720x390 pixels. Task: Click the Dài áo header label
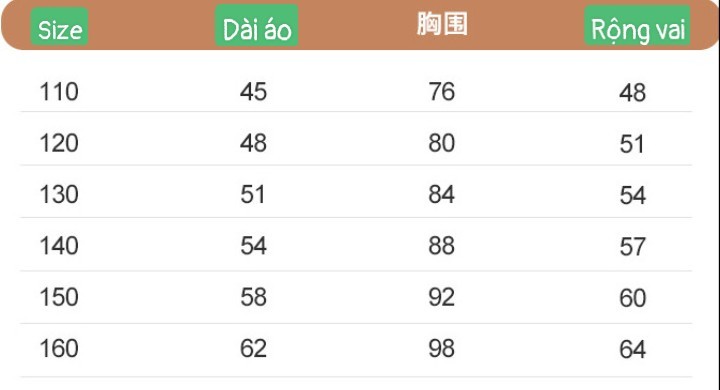[257, 25]
